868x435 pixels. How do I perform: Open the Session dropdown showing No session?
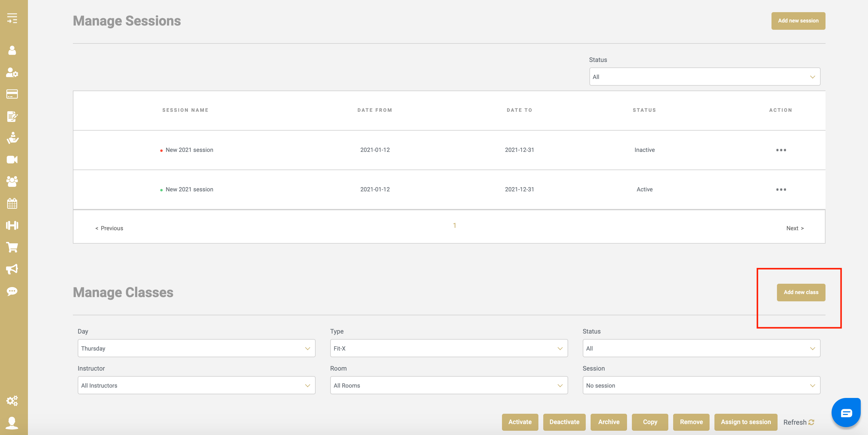[x=701, y=385]
